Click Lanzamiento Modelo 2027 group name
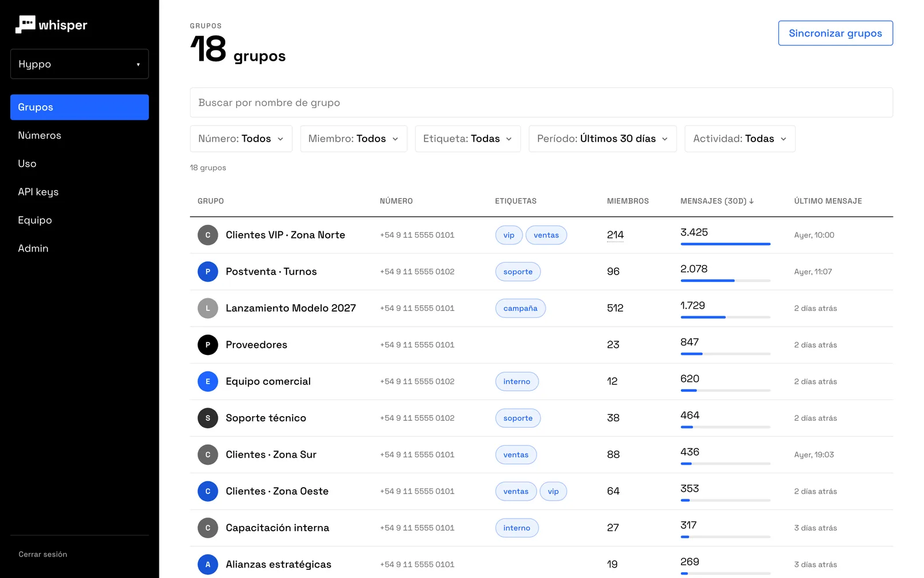The image size is (924, 578). [290, 308]
